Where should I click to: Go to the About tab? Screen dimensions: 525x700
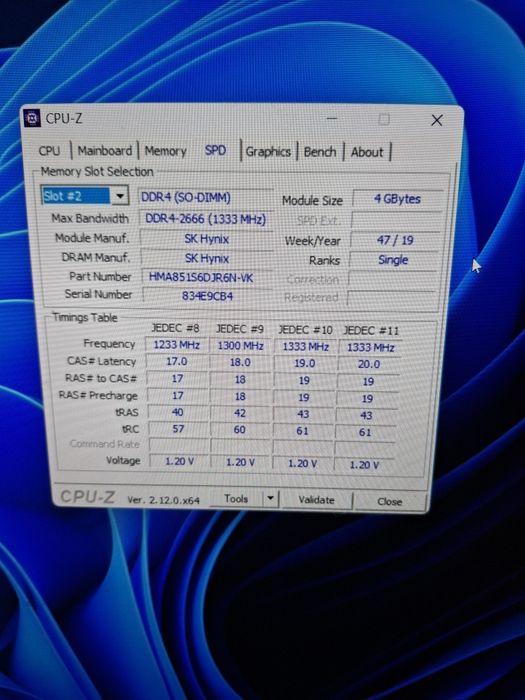(367, 152)
